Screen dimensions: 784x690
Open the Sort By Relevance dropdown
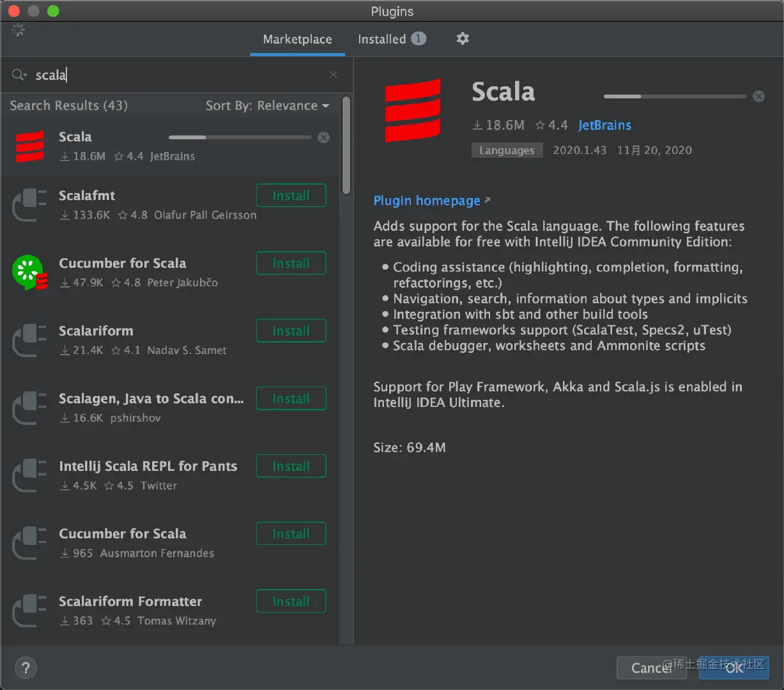tap(267, 106)
